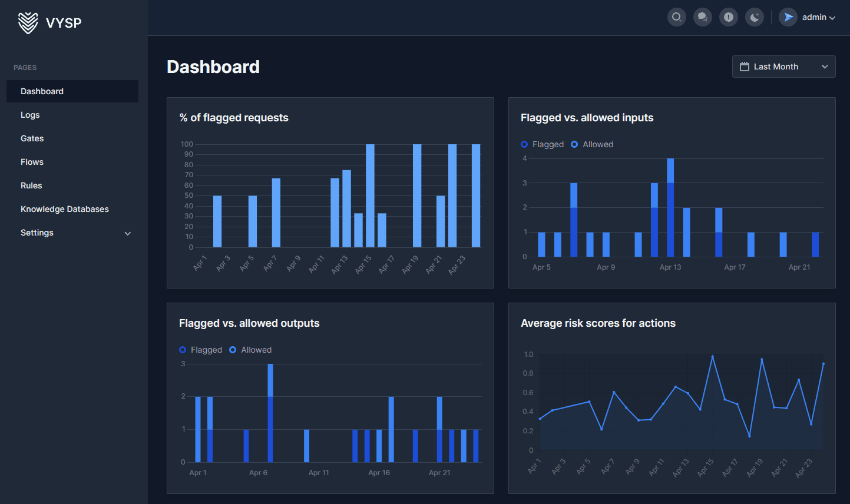Click the calendar icon beside Last Month
The height and width of the screenshot is (504, 850).
tap(745, 67)
